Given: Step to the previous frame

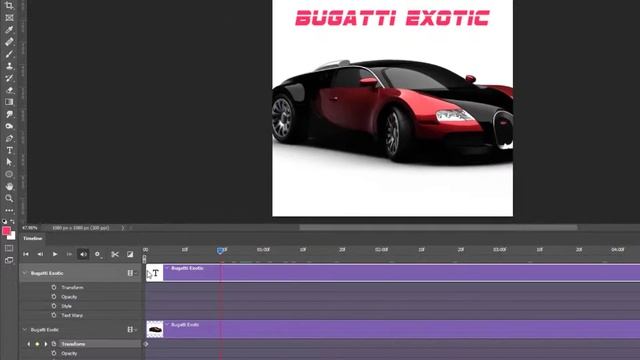Looking at the screenshot, I should pyautogui.click(x=40, y=254).
